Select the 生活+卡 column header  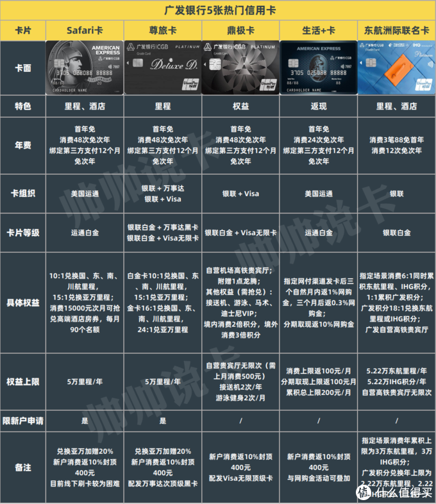pos(318,30)
